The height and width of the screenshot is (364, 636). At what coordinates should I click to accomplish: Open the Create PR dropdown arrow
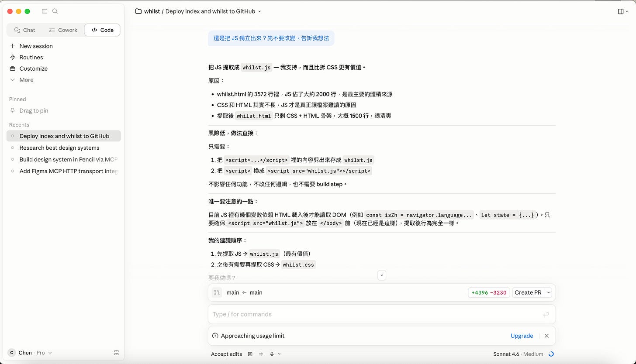coord(549,292)
